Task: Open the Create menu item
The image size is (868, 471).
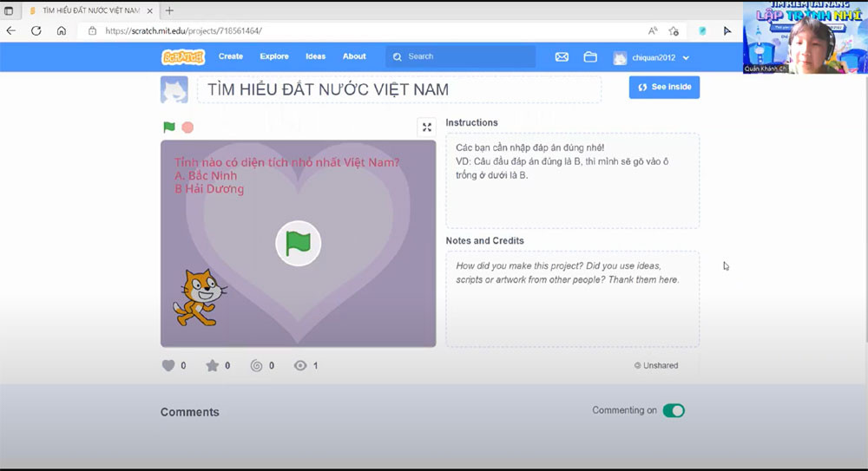Action: (231, 56)
